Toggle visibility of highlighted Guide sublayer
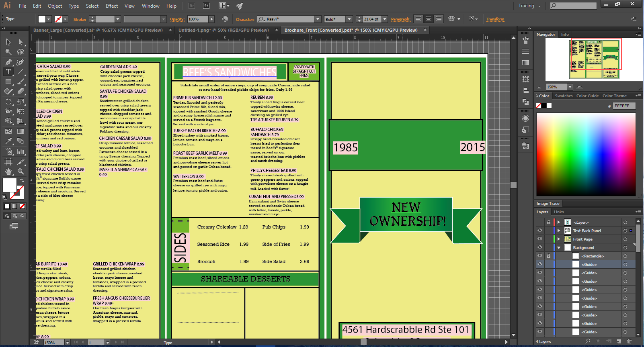This screenshot has width=644, height=347. [x=540, y=264]
